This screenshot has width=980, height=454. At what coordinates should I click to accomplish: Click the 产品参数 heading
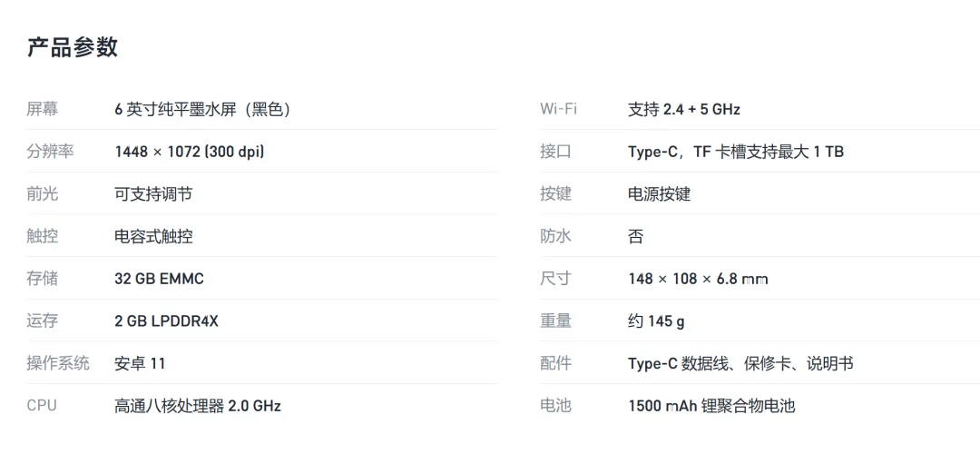tap(73, 47)
